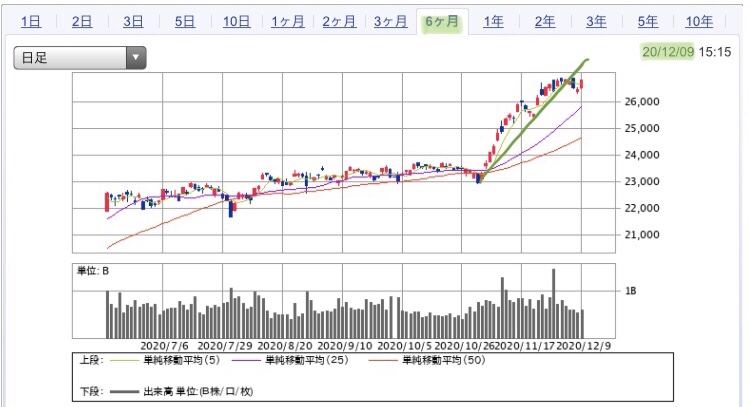This screenshot has height=407, width=749.
Task: Switch to the 1年 chart range
Action: tap(493, 21)
